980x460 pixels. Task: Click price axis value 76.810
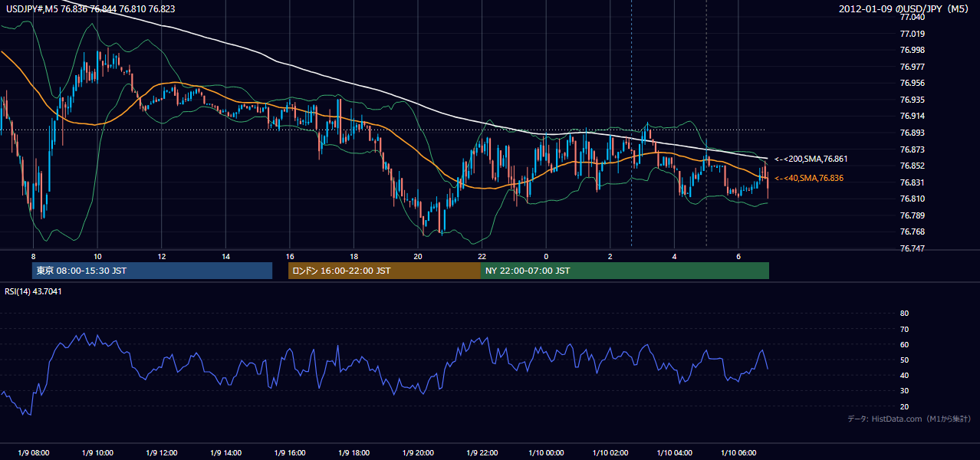pyautogui.click(x=913, y=199)
